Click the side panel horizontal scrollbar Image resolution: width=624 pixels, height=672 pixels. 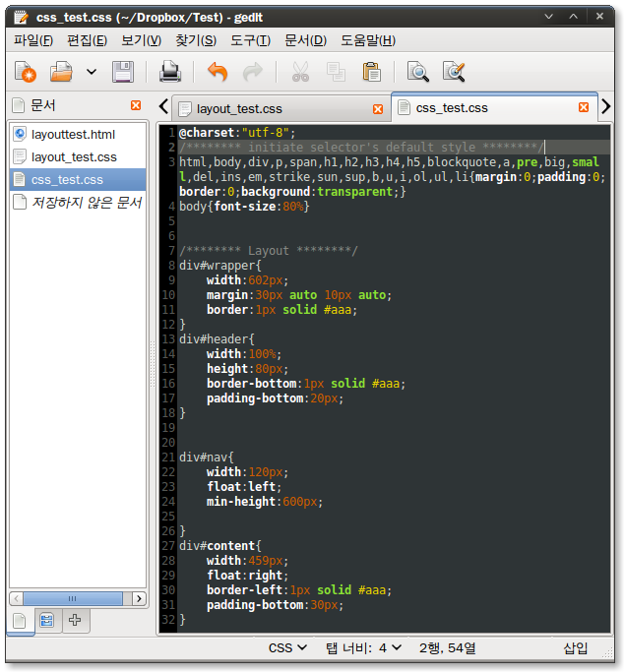pyautogui.click(x=73, y=598)
